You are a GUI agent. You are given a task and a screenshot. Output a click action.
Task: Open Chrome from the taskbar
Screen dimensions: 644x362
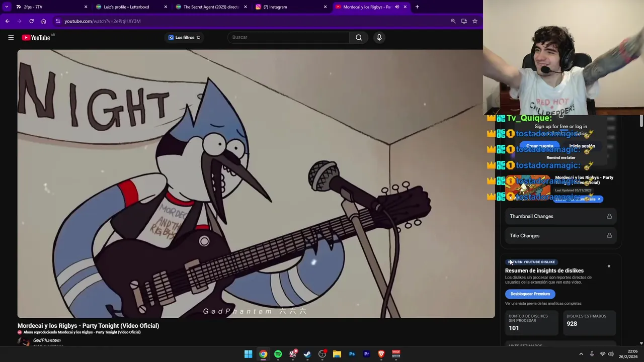click(263, 354)
